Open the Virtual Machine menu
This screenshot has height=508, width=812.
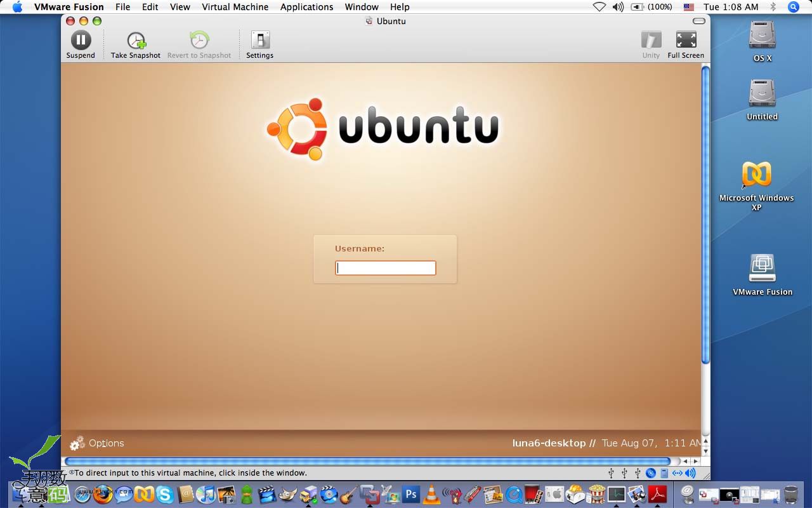tap(235, 7)
